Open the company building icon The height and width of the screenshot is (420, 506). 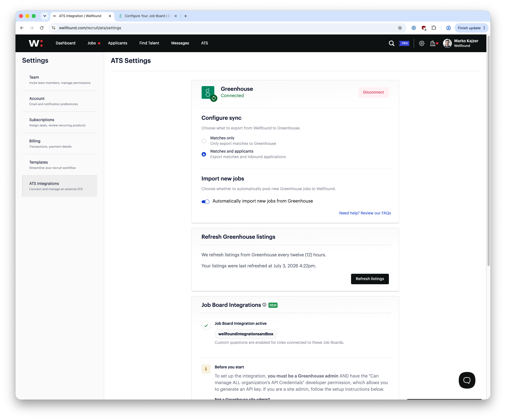point(433,43)
